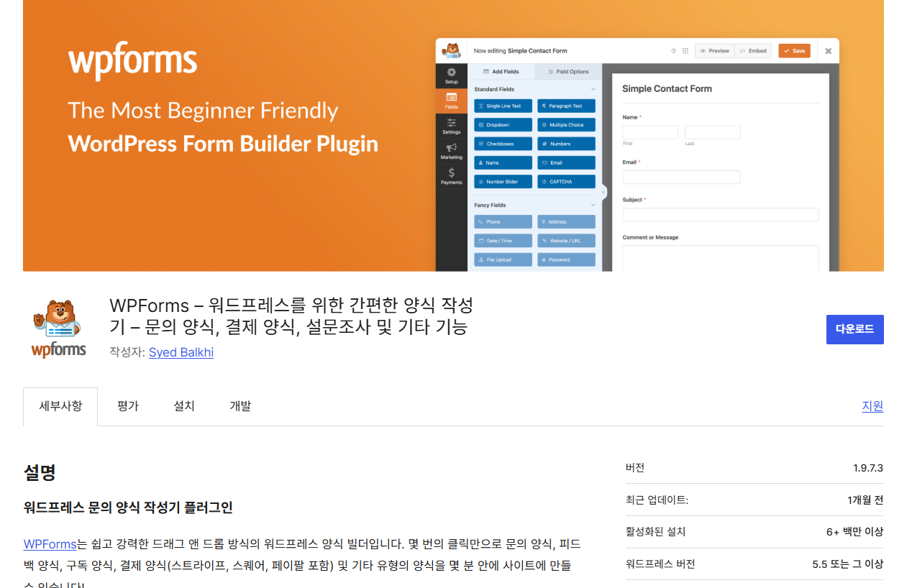Add a Password field

(x=566, y=259)
